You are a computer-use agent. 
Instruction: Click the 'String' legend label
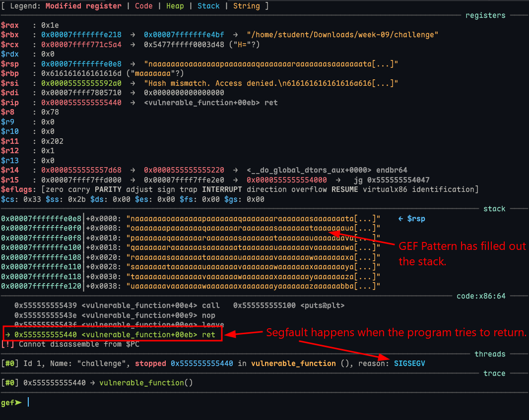click(246, 6)
